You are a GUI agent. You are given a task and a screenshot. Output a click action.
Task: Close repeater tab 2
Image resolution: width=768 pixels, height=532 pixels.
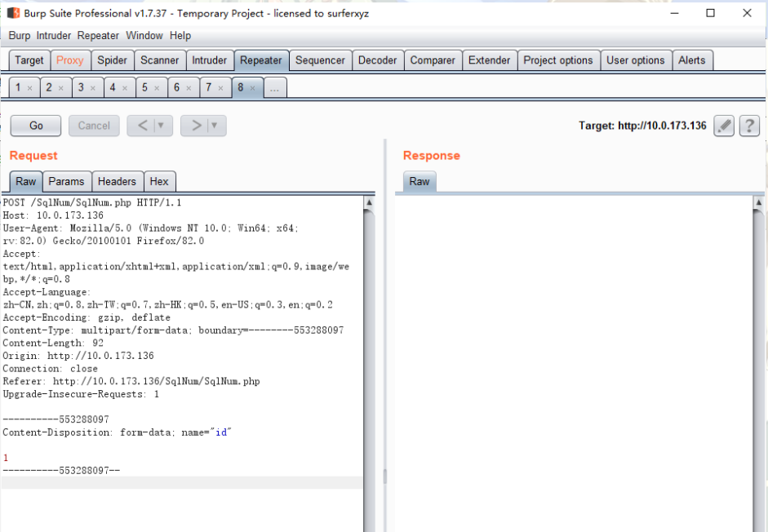61,88
